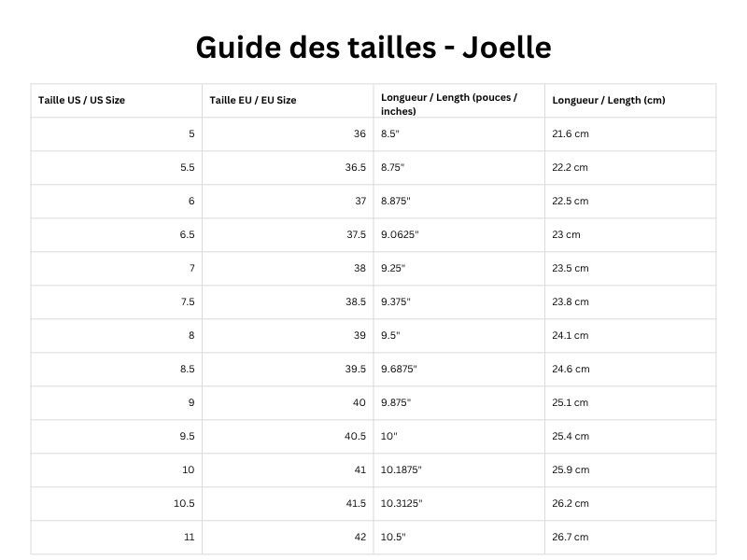
Task: Select the 26.2 cm cell
Action: (571, 503)
